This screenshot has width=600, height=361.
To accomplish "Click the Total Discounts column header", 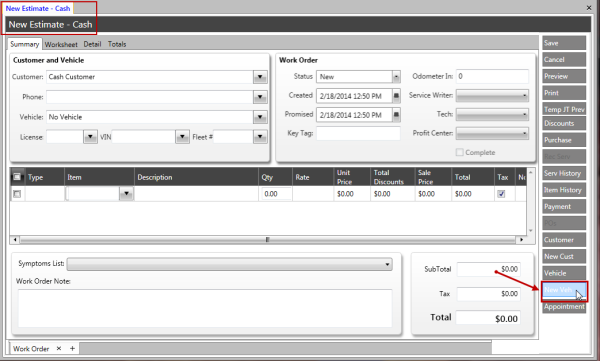I will click(393, 177).
